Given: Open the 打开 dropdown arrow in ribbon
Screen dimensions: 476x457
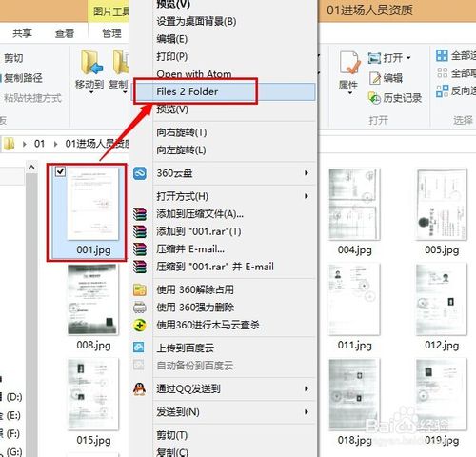Looking at the screenshot, I should coord(408,58).
